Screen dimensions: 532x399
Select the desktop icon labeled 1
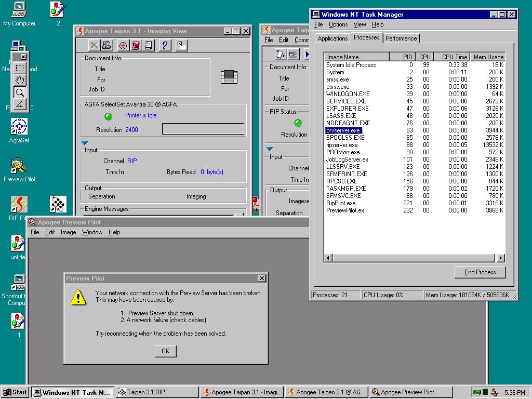(19, 325)
